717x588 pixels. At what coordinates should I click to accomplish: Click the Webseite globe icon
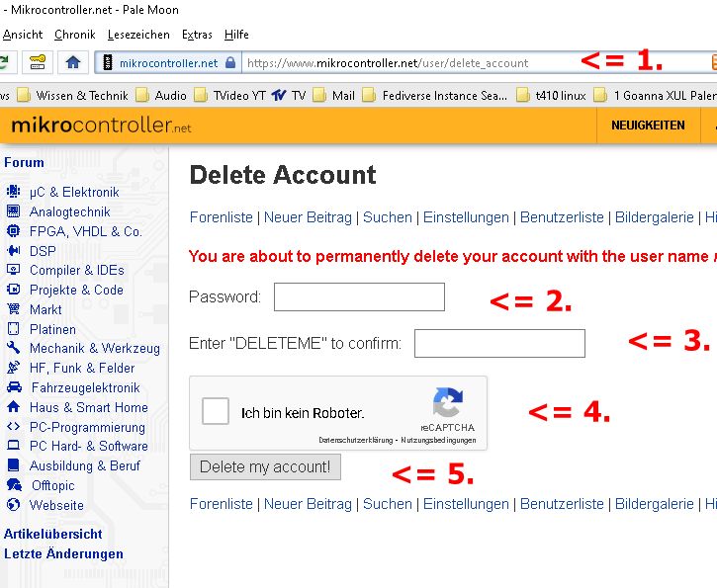coord(14,504)
